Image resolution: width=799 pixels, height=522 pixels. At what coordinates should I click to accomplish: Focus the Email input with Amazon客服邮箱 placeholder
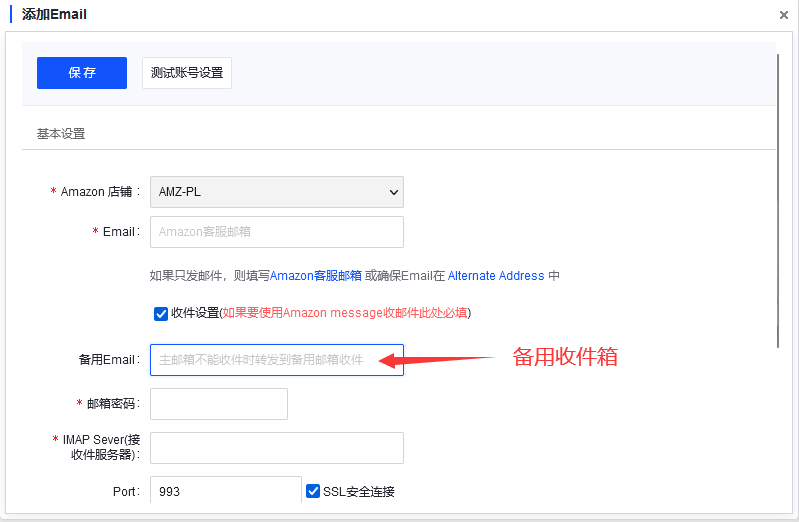point(277,232)
